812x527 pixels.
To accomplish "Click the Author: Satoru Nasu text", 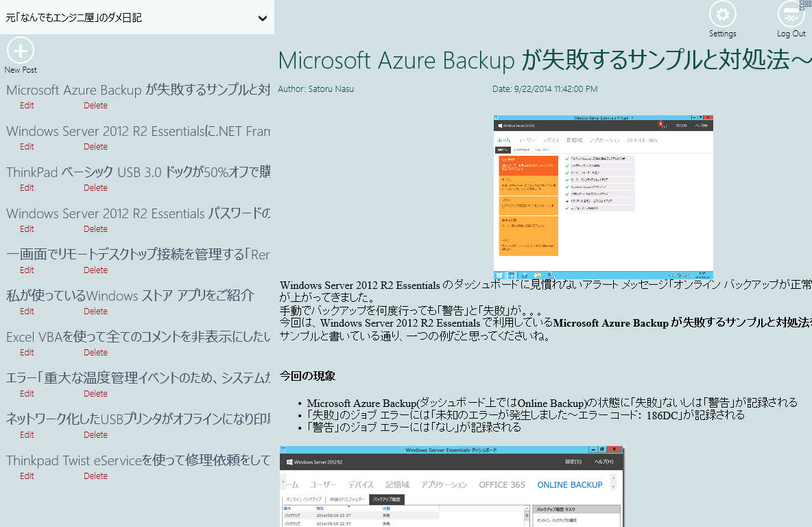I will pyautogui.click(x=316, y=89).
